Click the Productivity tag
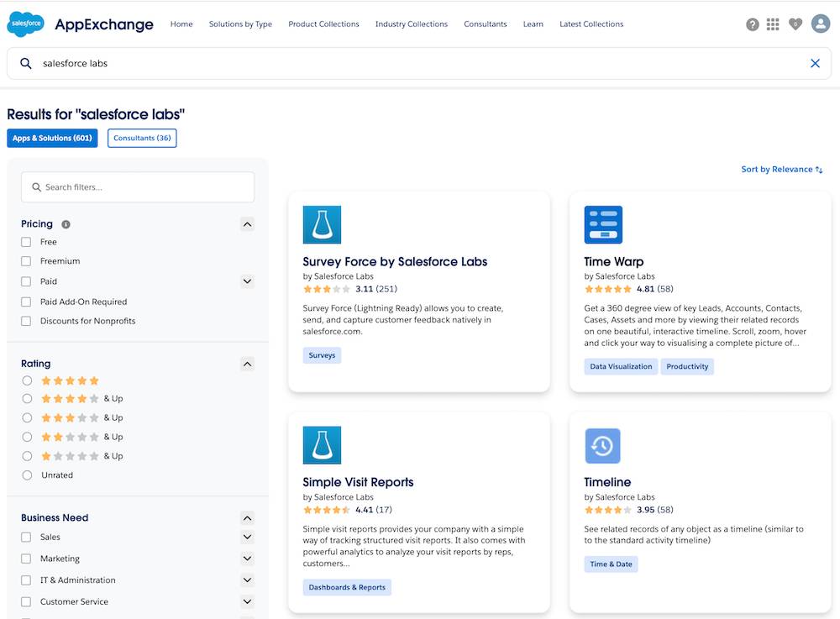 [687, 367]
